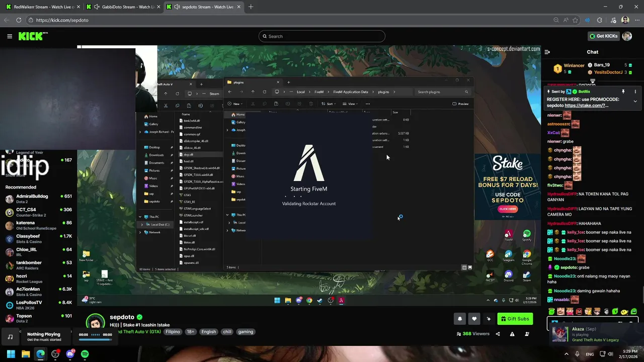This screenshot has width=644, height=362.
Task: Unpin the BotRix pinned message
Action: point(623,92)
